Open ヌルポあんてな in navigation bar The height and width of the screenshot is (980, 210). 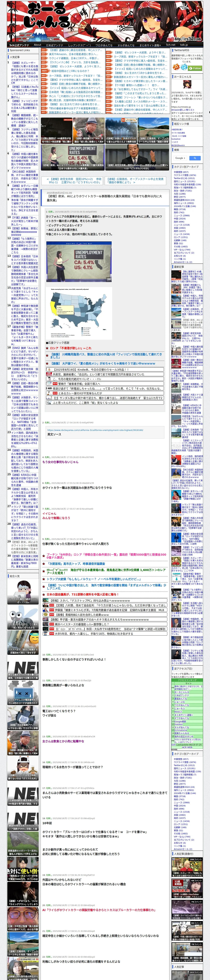click(126, 45)
